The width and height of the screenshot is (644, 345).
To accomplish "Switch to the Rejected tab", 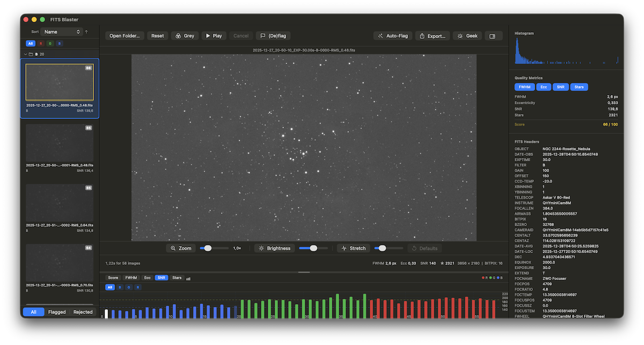I will tap(83, 312).
